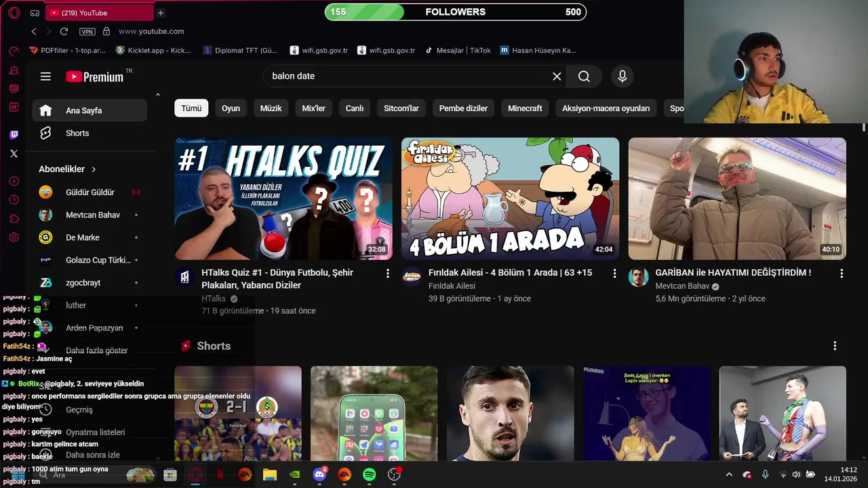The width and height of the screenshot is (868, 488).
Task: Expand the Abonelikler section arrow
Action: click(94, 169)
